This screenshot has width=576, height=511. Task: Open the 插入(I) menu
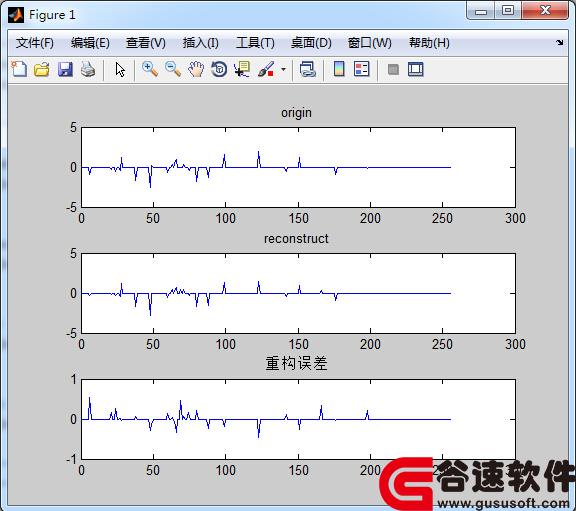[x=201, y=43]
